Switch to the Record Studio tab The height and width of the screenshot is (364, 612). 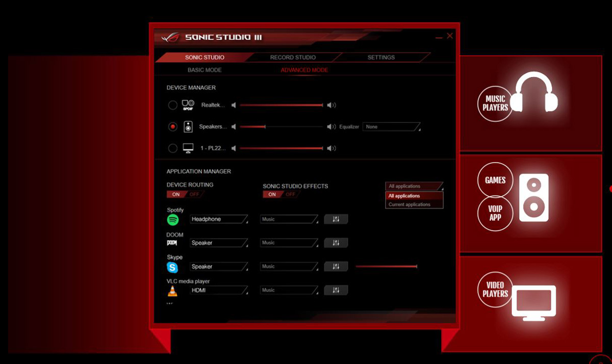[293, 57]
